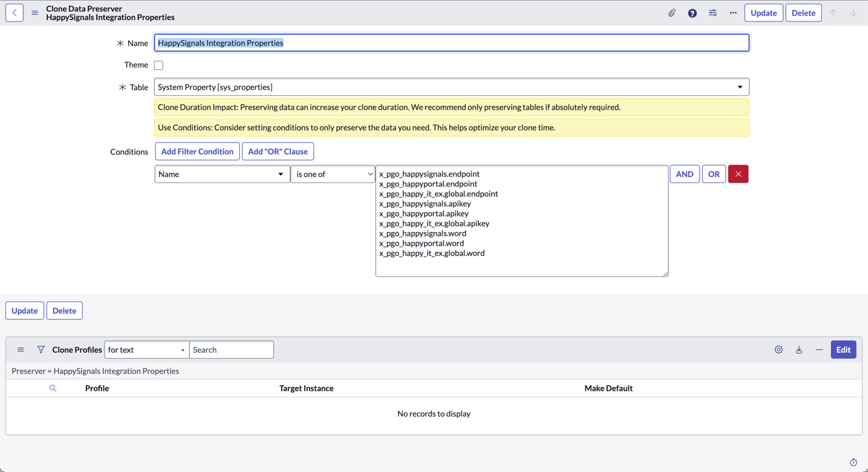This screenshot has height=472, width=868.
Task: Click into the Name input field
Action: point(452,43)
